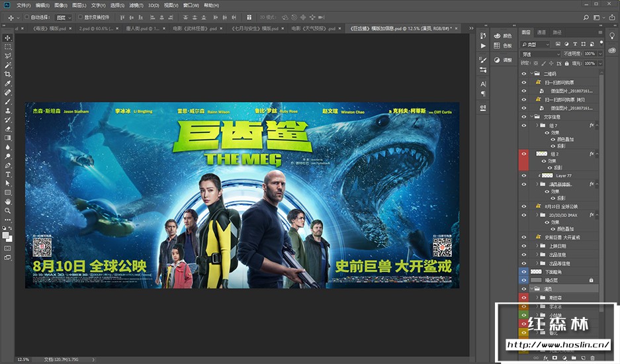Click the zoom percentage field 12.5%
Image resolution: width=620 pixels, height=364 pixels.
(23, 359)
